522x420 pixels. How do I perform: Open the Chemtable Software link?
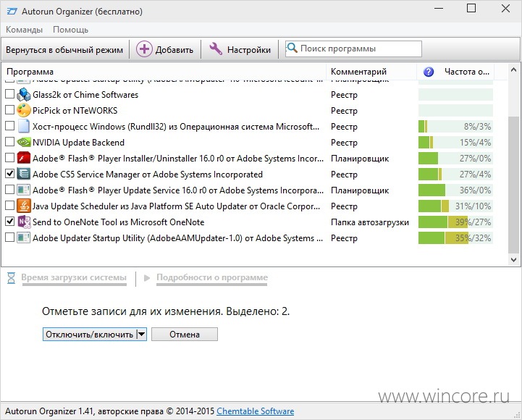tap(256, 411)
